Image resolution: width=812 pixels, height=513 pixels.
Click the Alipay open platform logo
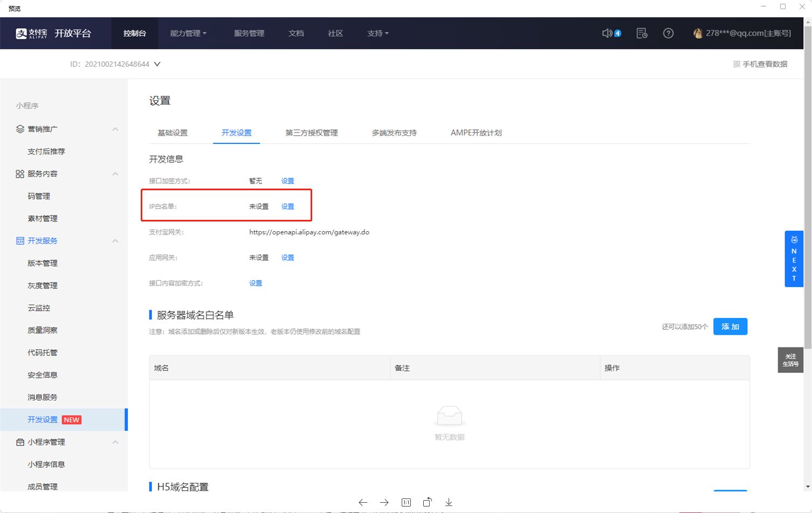coord(53,33)
